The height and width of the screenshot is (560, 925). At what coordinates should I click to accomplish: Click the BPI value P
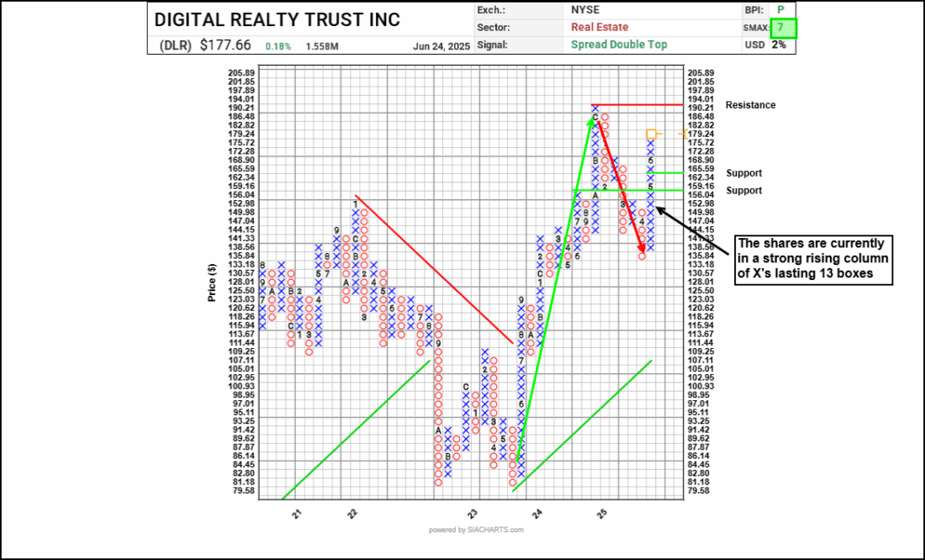[x=780, y=10]
